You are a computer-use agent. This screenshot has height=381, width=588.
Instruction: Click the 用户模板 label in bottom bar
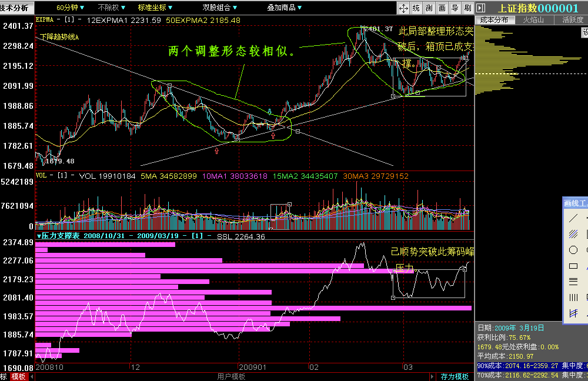point(231,377)
